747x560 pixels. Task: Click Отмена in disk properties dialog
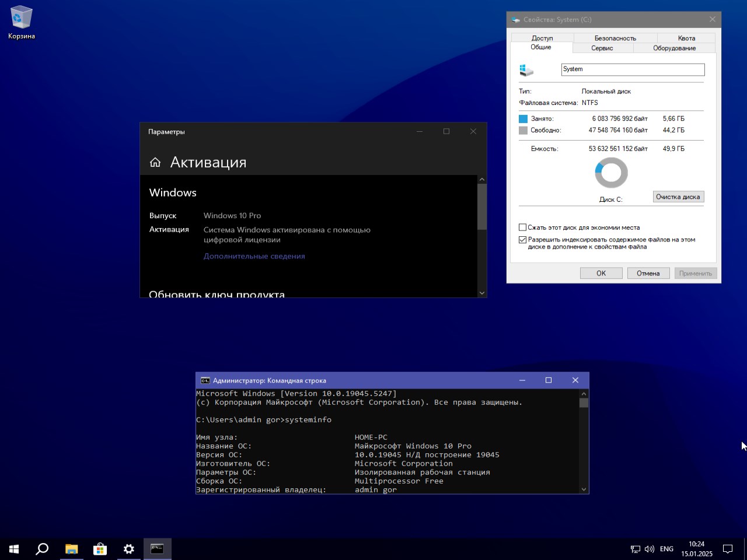click(648, 273)
